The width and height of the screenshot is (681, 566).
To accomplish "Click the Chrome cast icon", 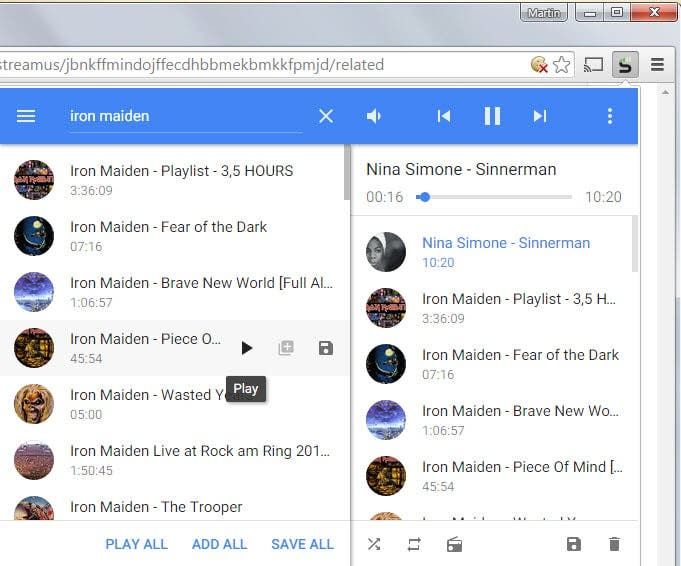I will click(593, 65).
